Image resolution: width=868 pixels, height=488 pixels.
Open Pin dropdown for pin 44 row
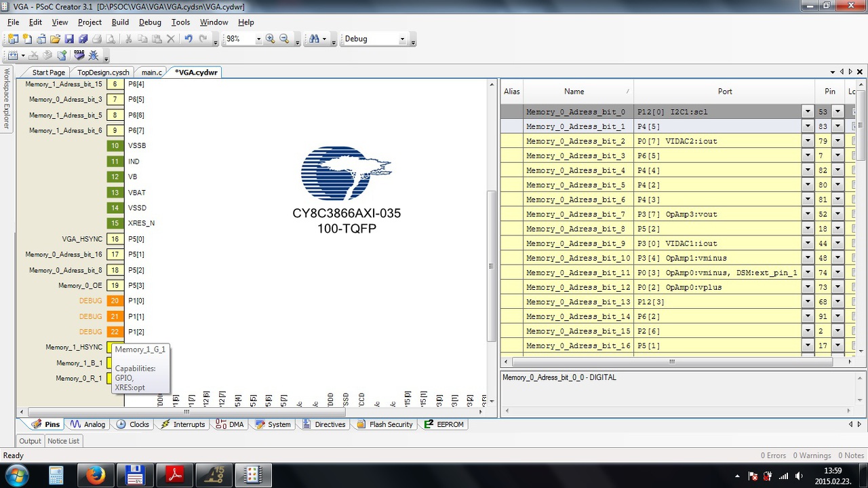click(x=837, y=243)
